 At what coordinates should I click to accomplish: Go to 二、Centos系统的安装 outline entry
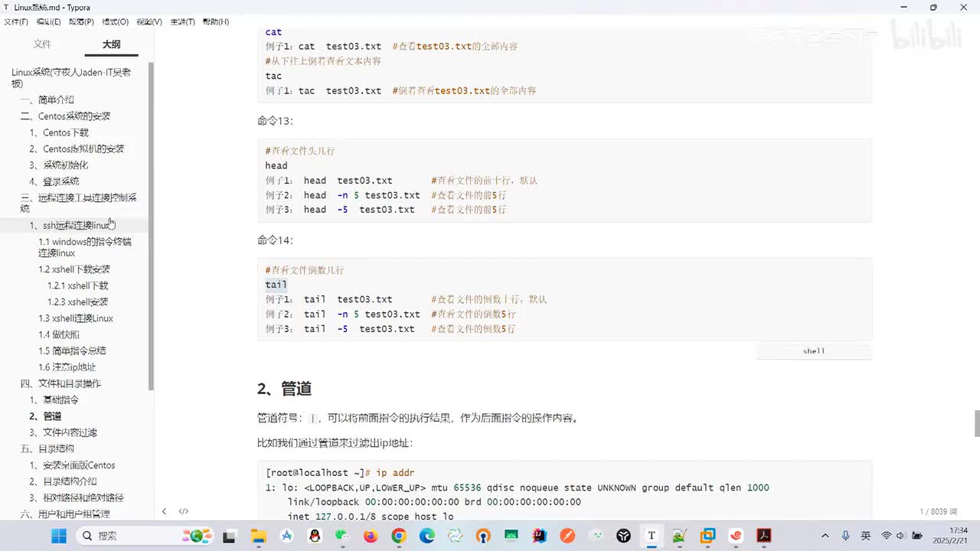(65, 116)
